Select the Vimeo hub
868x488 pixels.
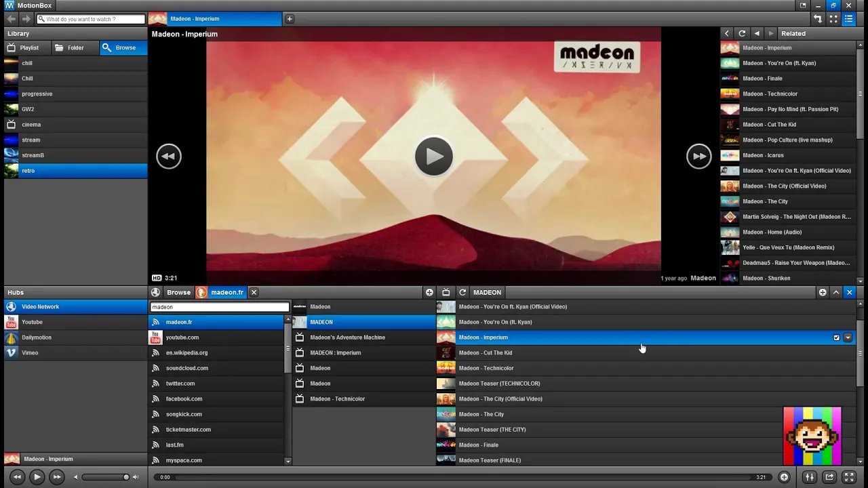pyautogui.click(x=75, y=353)
